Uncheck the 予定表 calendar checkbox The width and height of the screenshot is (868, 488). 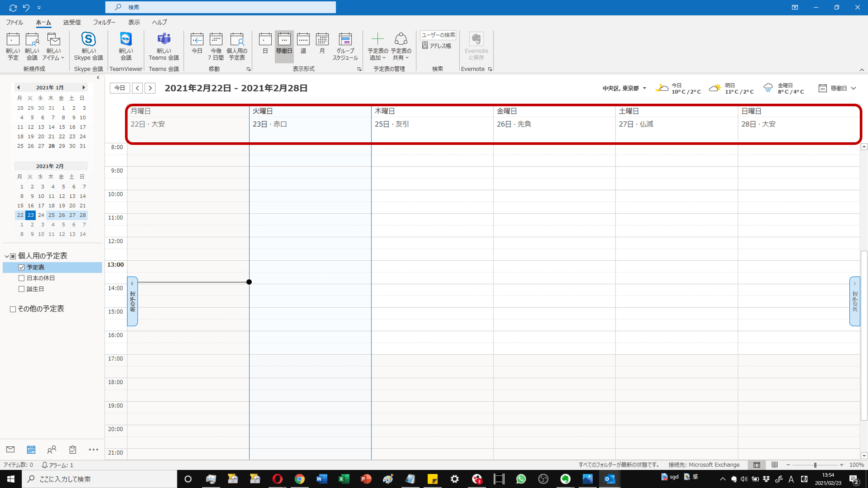(22, 268)
